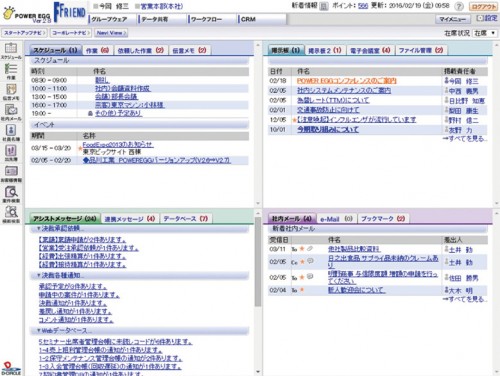Click the star icon next to FoodExpo event

pos(80,148)
